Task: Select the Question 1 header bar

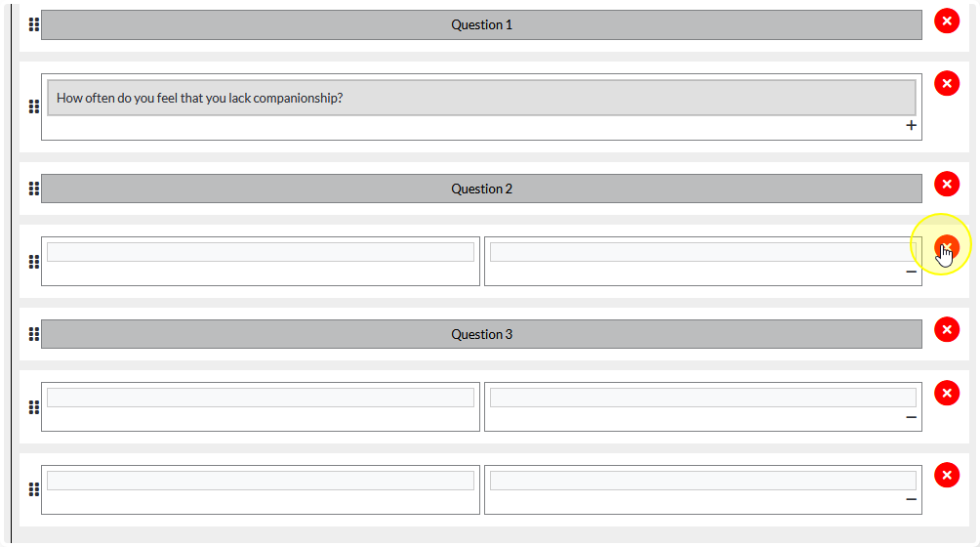Action: pos(481,24)
